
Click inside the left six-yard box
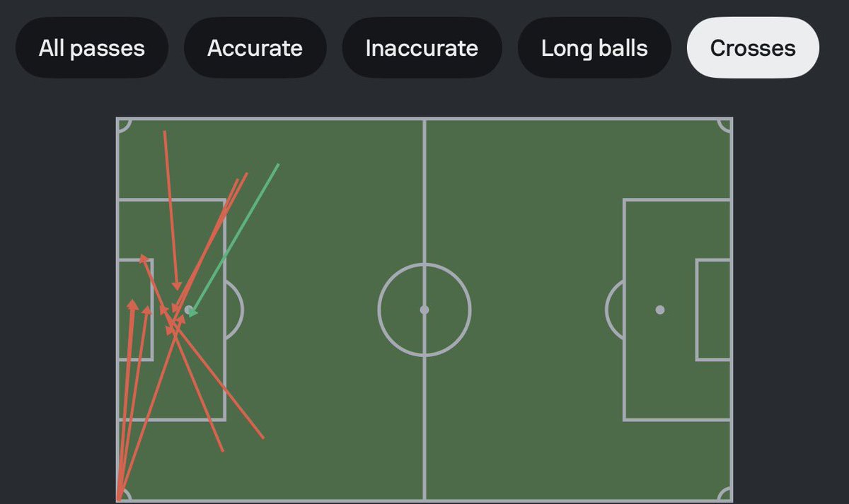coord(135,310)
